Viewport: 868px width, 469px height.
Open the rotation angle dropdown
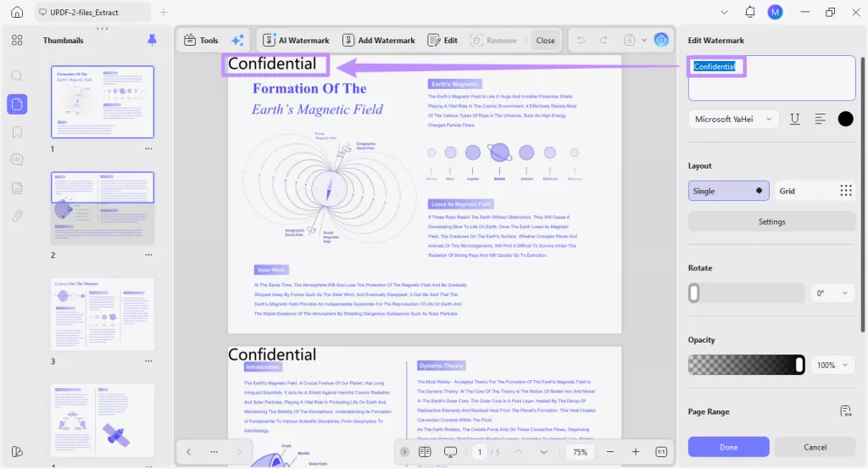(x=832, y=293)
